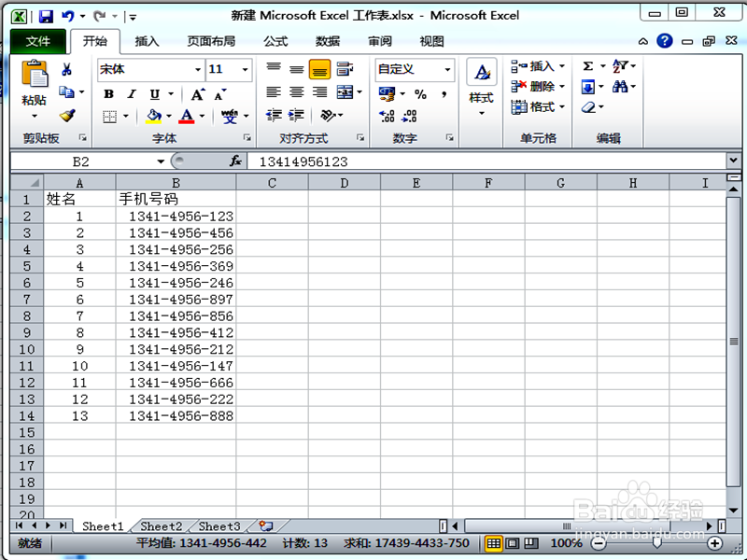Apply Comma Style format
747x560 pixels.
pyautogui.click(x=444, y=94)
